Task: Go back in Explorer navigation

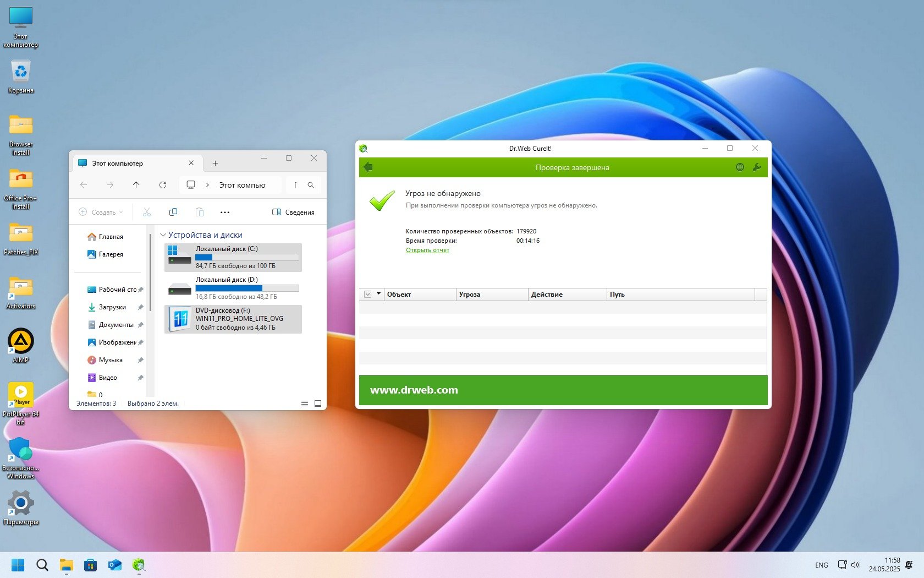Action: pyautogui.click(x=84, y=185)
